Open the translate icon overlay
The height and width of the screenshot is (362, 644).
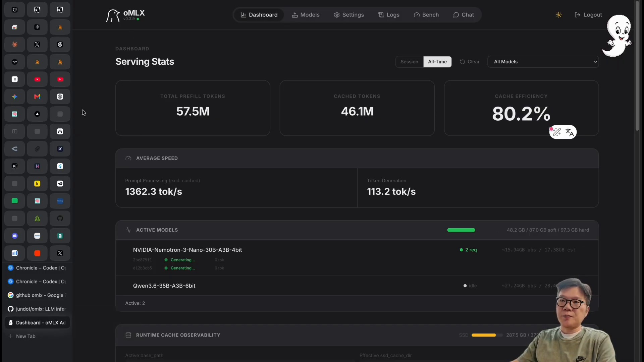pyautogui.click(x=570, y=132)
